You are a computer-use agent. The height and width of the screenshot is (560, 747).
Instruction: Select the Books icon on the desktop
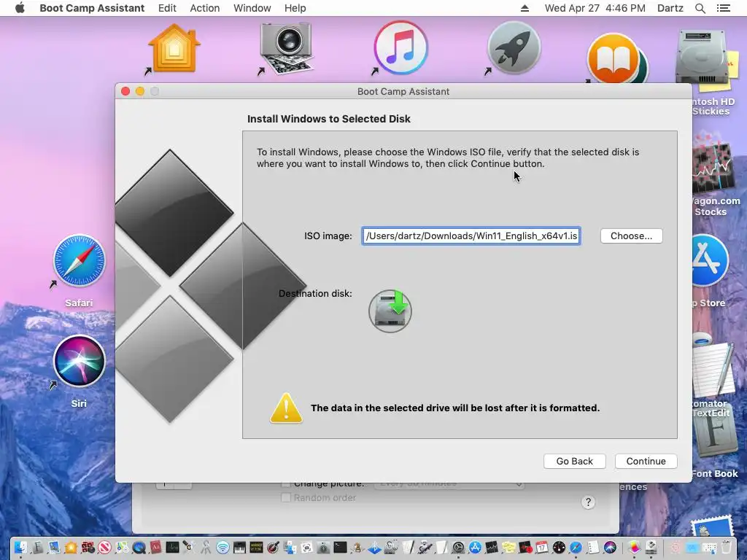pos(615,58)
